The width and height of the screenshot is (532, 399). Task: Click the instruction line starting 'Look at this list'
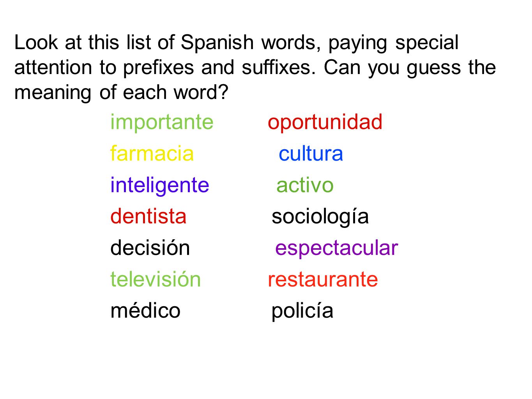coord(236,43)
